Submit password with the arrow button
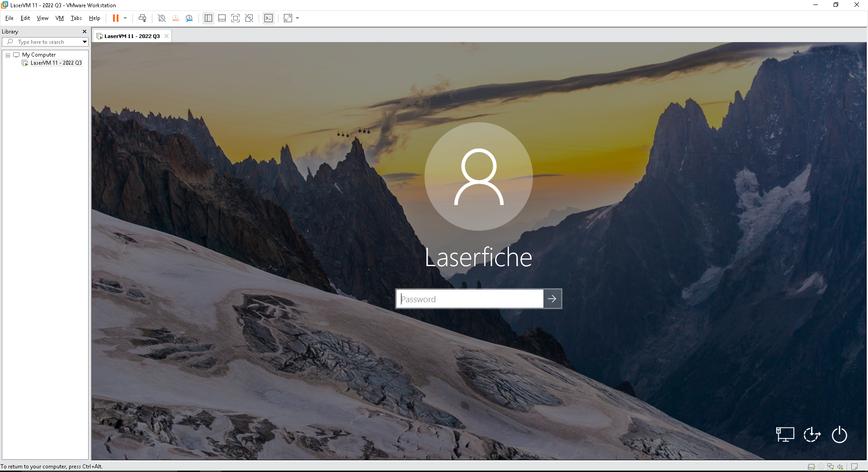This screenshot has width=868, height=472. (x=552, y=299)
